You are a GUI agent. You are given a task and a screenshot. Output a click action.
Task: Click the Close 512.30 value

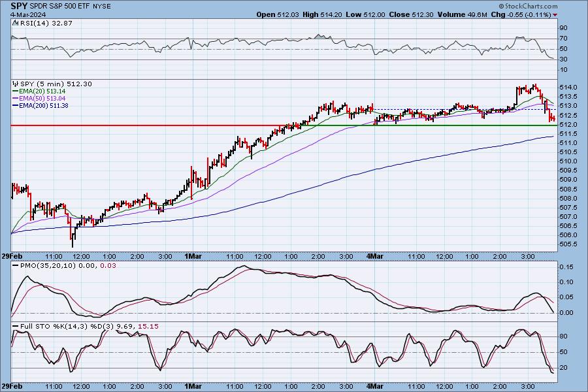tap(411, 14)
